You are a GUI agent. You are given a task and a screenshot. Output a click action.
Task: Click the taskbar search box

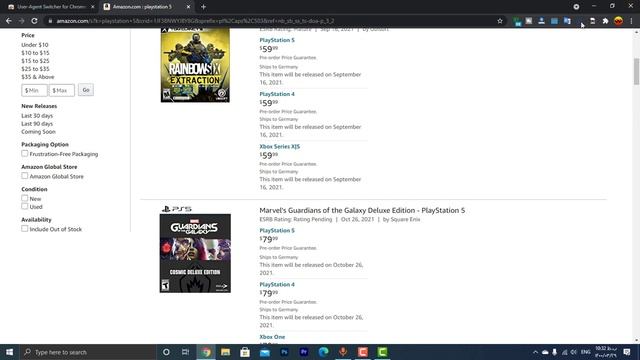[88, 352]
